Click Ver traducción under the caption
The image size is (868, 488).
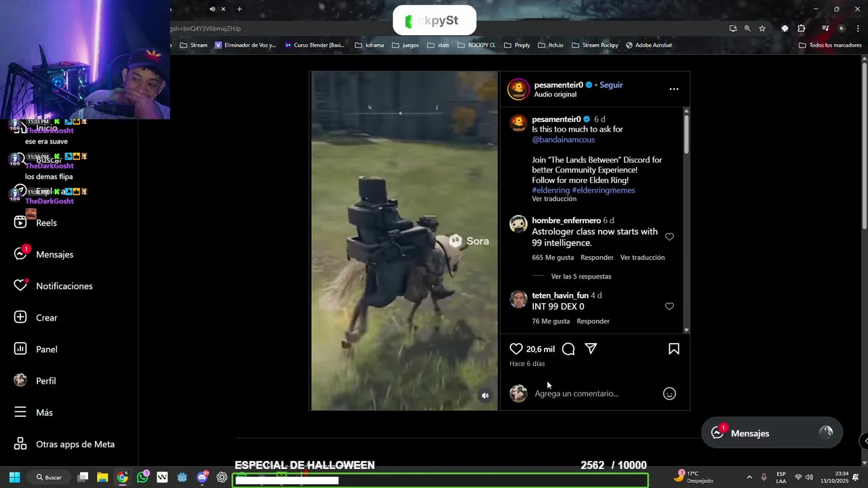tap(554, 199)
